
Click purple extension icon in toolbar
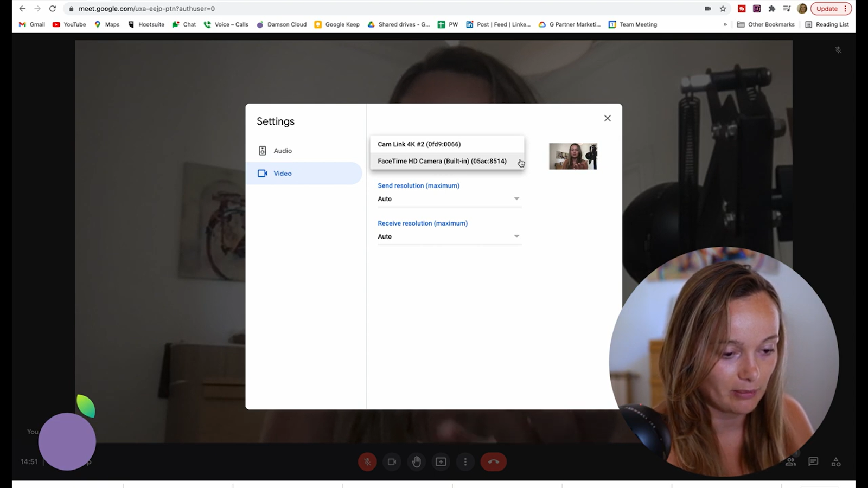tap(757, 9)
